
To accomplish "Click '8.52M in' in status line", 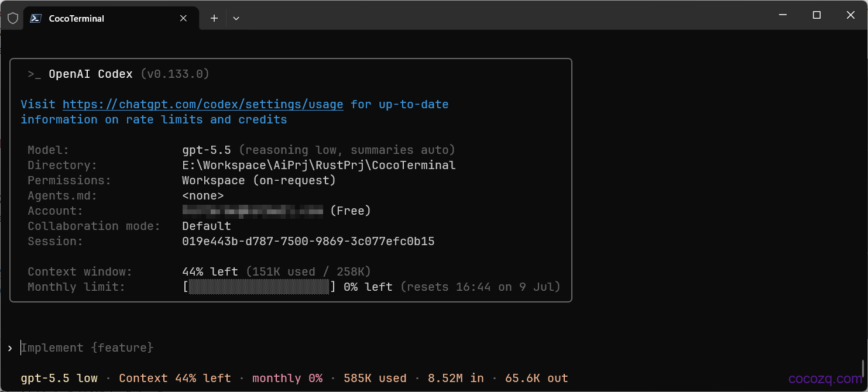I will (x=456, y=378).
